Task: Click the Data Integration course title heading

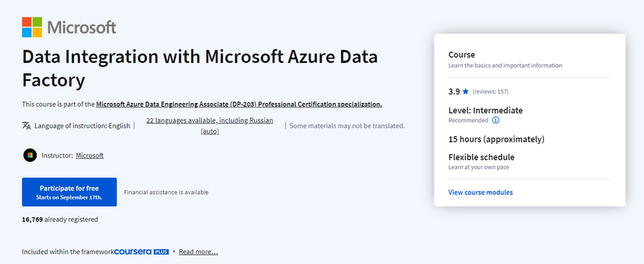Action: [x=200, y=68]
